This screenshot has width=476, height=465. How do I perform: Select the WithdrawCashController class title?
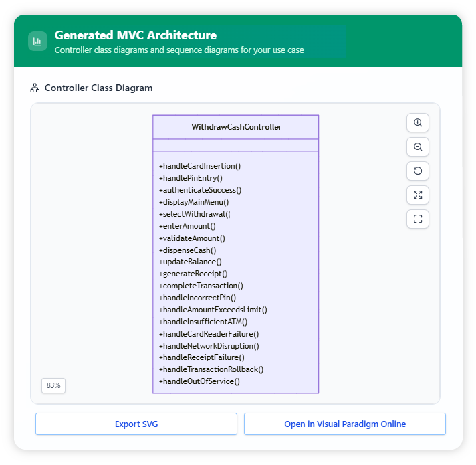click(x=235, y=127)
